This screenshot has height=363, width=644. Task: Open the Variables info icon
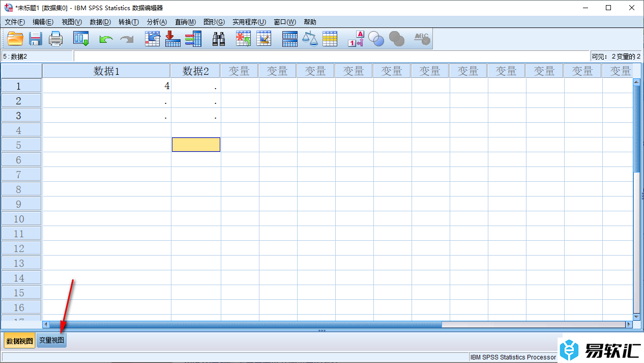[x=193, y=39]
